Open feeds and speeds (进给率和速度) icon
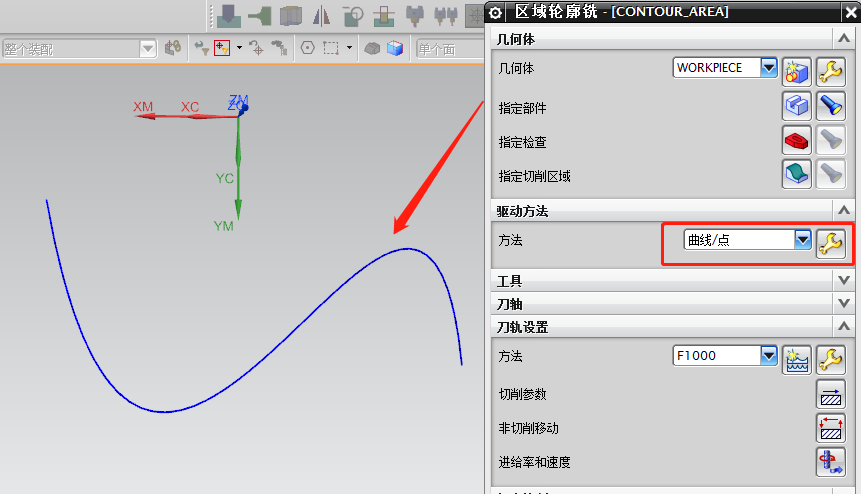 (831, 462)
